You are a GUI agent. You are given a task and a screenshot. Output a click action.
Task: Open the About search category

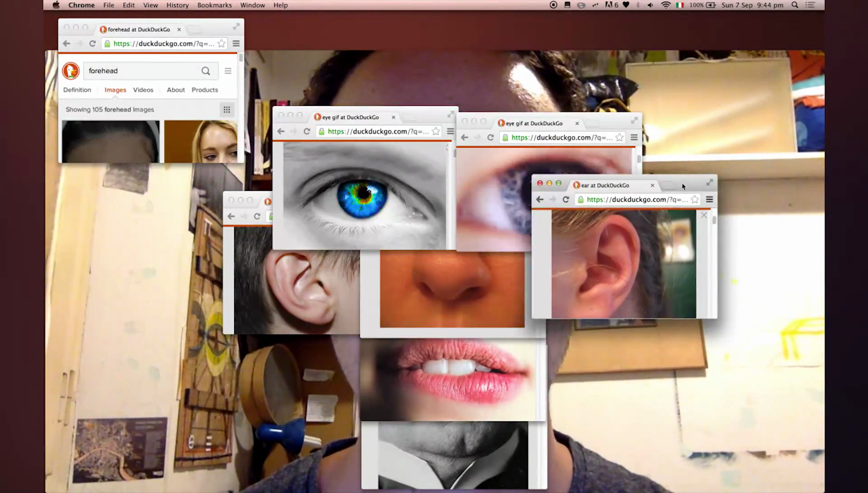point(175,90)
